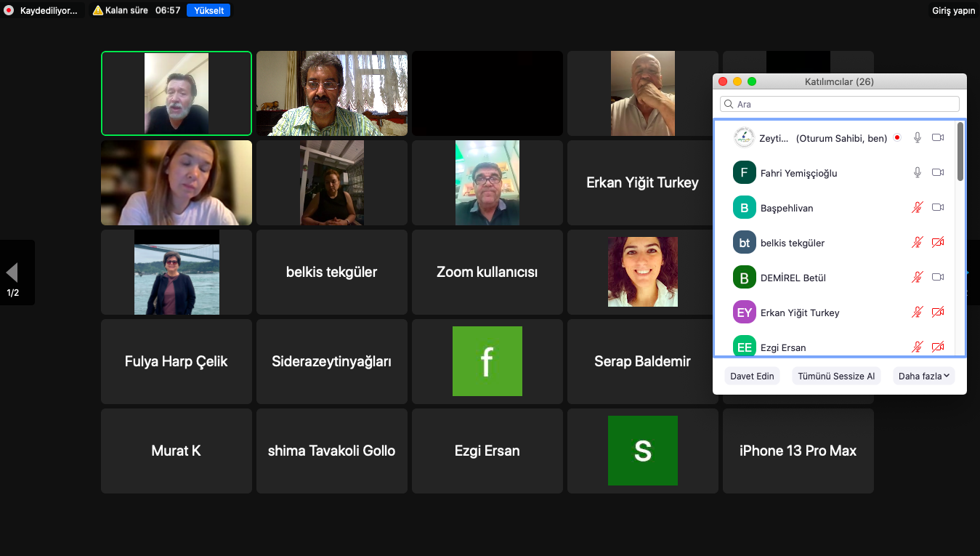Image resolution: width=980 pixels, height=556 pixels.
Task: Click Ezgi Ersan's disabled camera icon
Action: [x=938, y=347]
